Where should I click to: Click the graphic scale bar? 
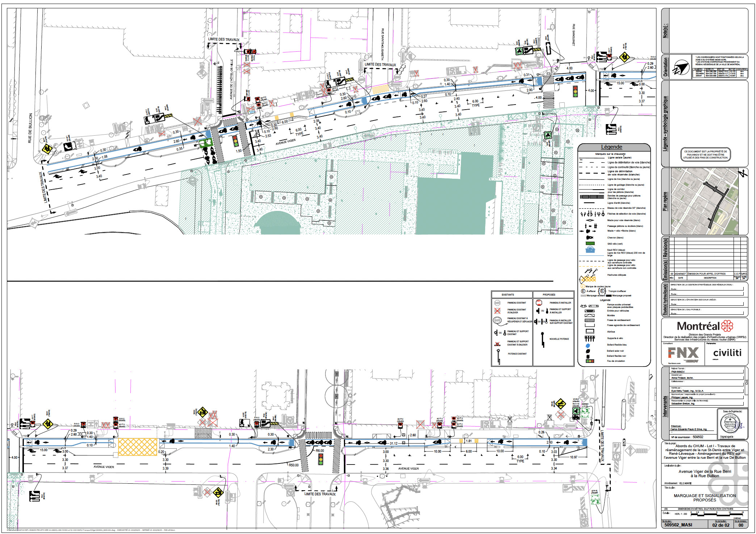717,514
